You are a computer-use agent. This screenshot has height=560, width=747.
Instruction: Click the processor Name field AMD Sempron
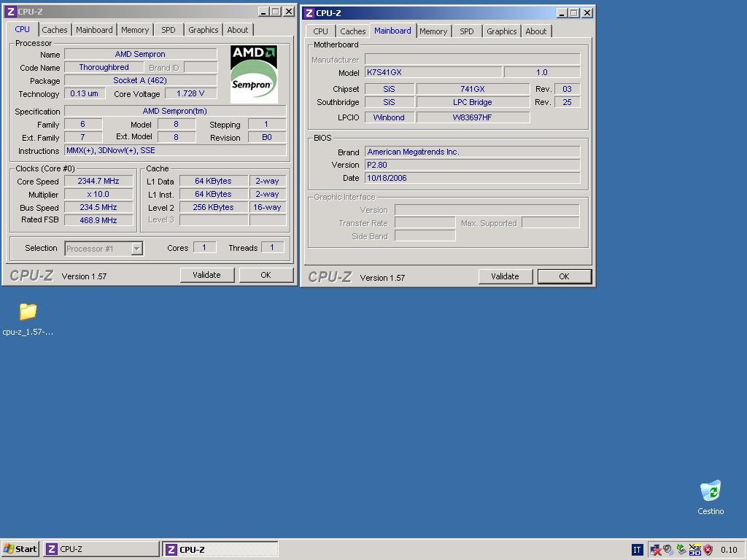(141, 54)
